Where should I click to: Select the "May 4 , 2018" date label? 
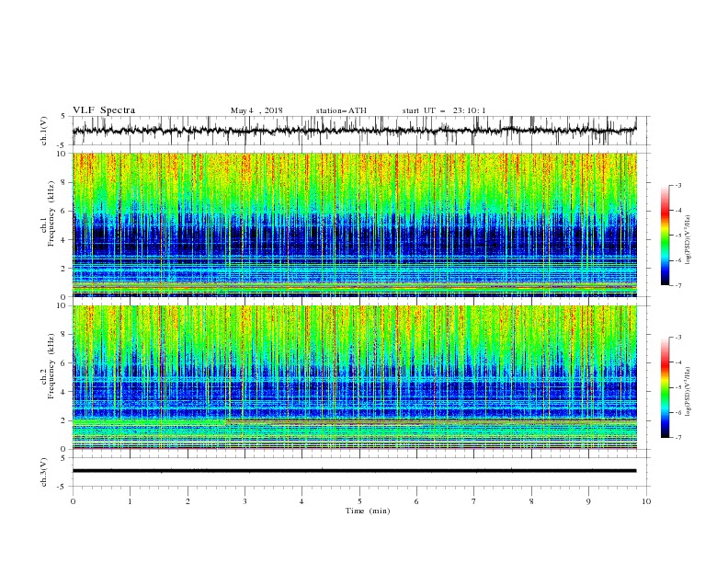coord(256,110)
